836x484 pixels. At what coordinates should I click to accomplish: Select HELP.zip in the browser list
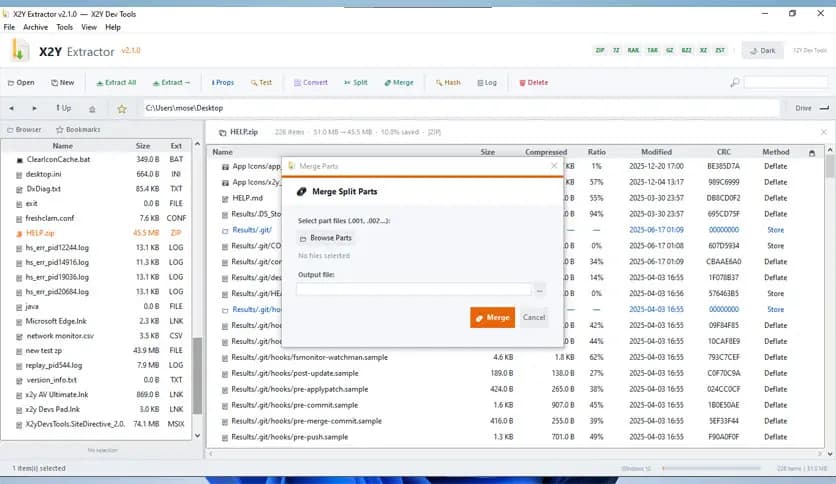96,233
